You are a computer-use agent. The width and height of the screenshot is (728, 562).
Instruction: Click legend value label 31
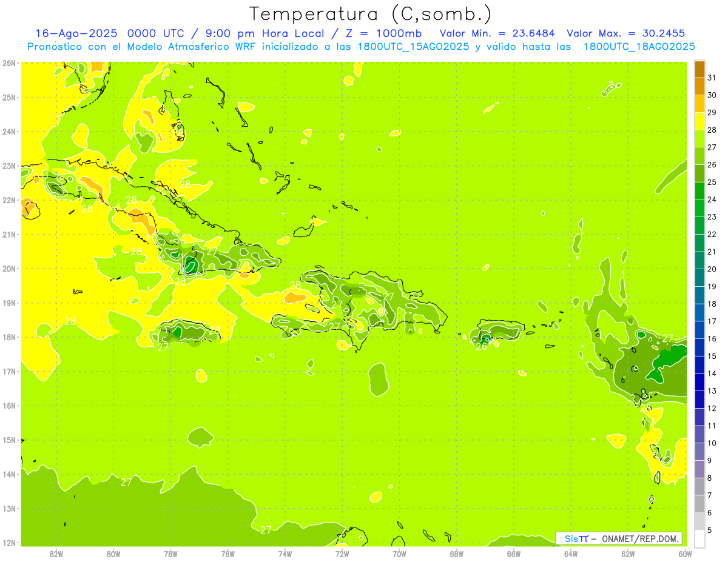712,78
